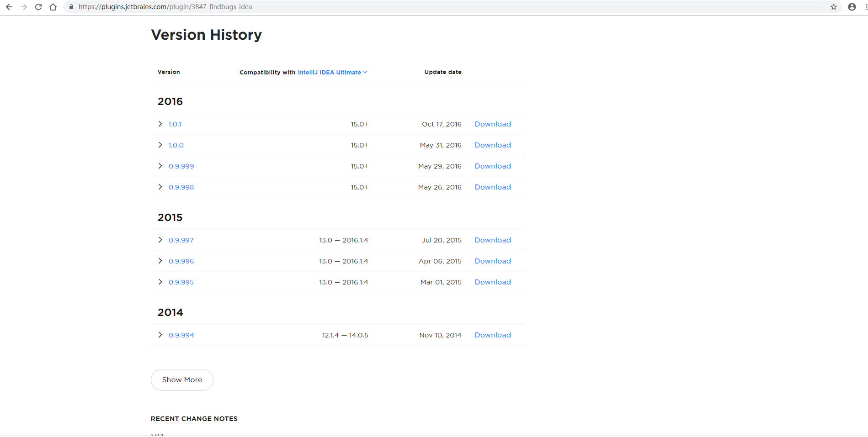Viewport: 868px width, 437px height.
Task: Click the site security lock icon
Action: pos(71,7)
